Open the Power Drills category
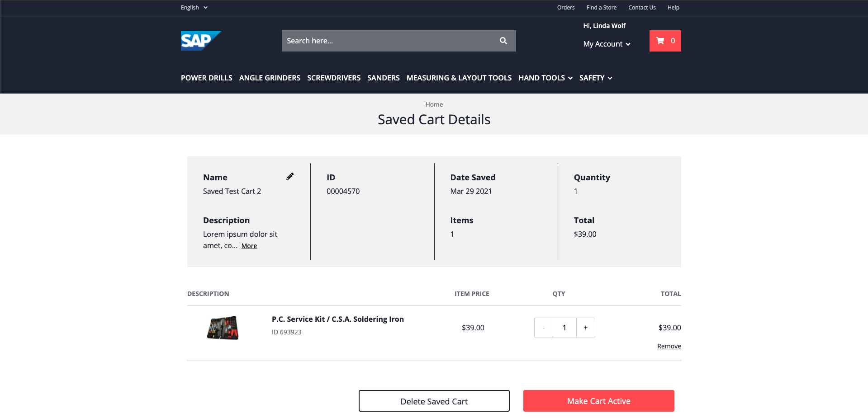 click(x=206, y=78)
